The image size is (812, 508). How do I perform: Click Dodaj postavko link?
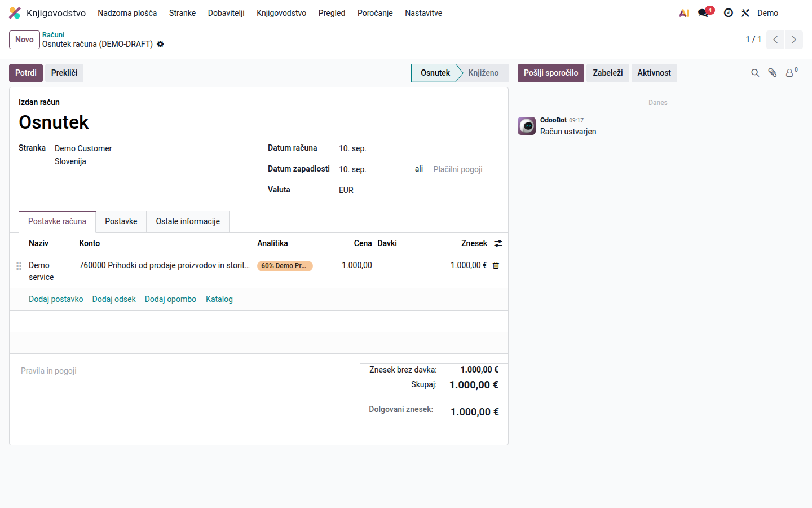point(56,299)
